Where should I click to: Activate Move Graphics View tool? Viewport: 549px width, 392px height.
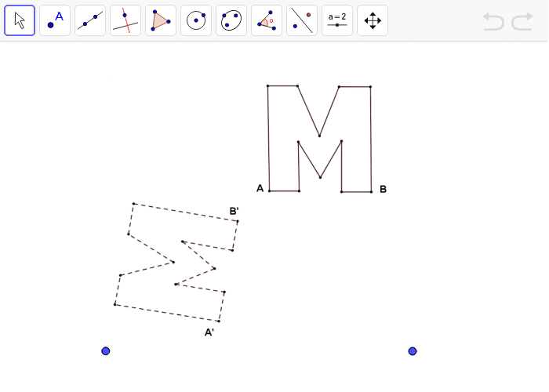pyautogui.click(x=373, y=20)
